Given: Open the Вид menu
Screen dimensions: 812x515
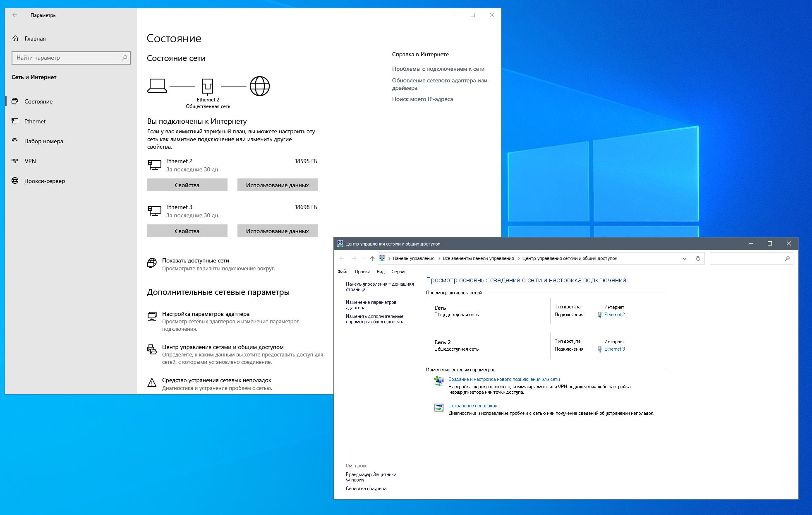Looking at the screenshot, I should coord(381,272).
